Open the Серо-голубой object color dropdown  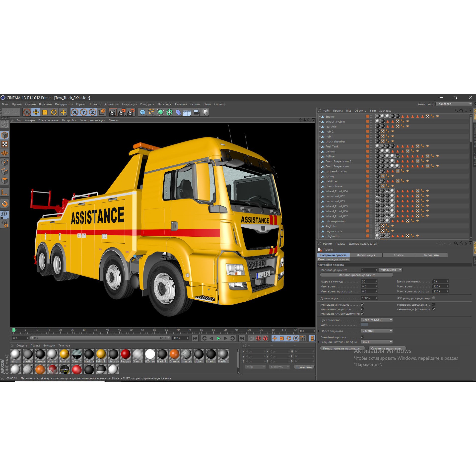click(377, 320)
